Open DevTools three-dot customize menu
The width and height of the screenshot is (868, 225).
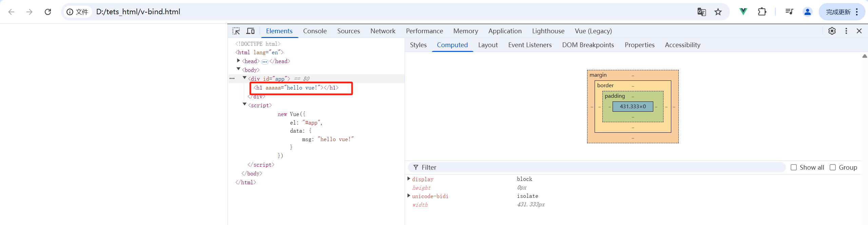point(846,31)
